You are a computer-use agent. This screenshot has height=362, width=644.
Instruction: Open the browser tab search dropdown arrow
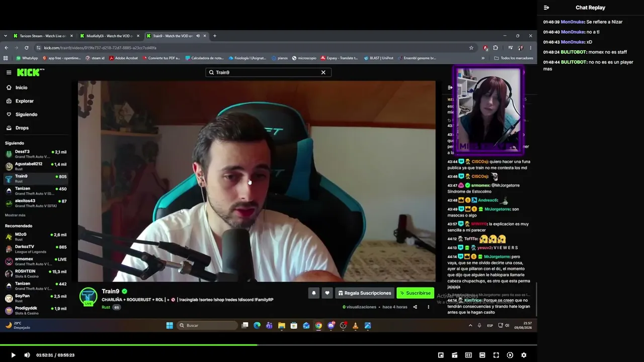click(x=6, y=36)
